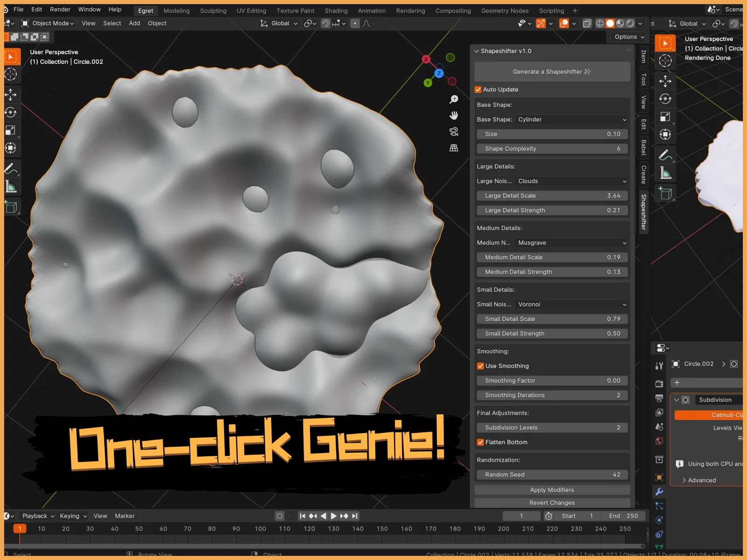Switch to the Sculpting workspace tab
Viewport: 747px width, 560px height.
(213, 10)
